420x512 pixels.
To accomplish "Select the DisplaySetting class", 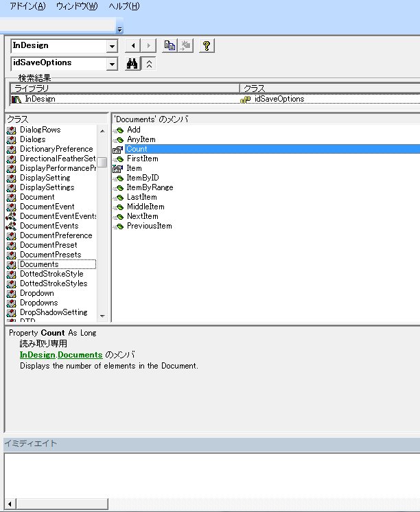I will coord(45,178).
